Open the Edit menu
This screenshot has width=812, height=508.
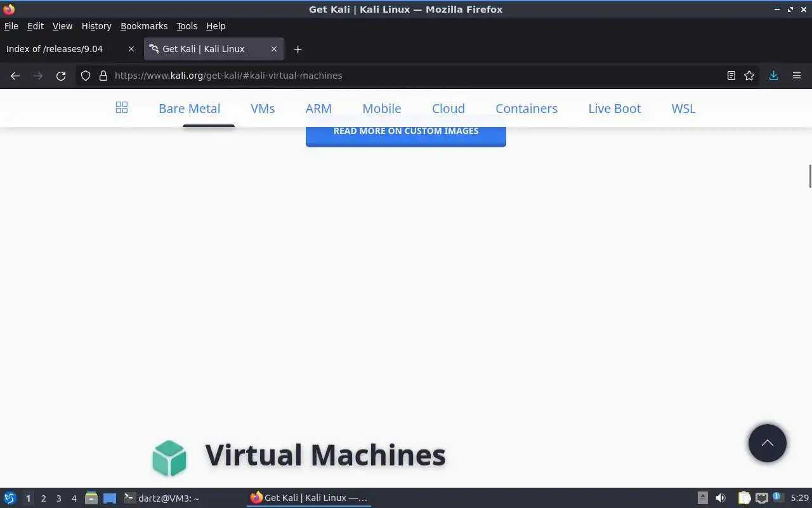click(36, 26)
